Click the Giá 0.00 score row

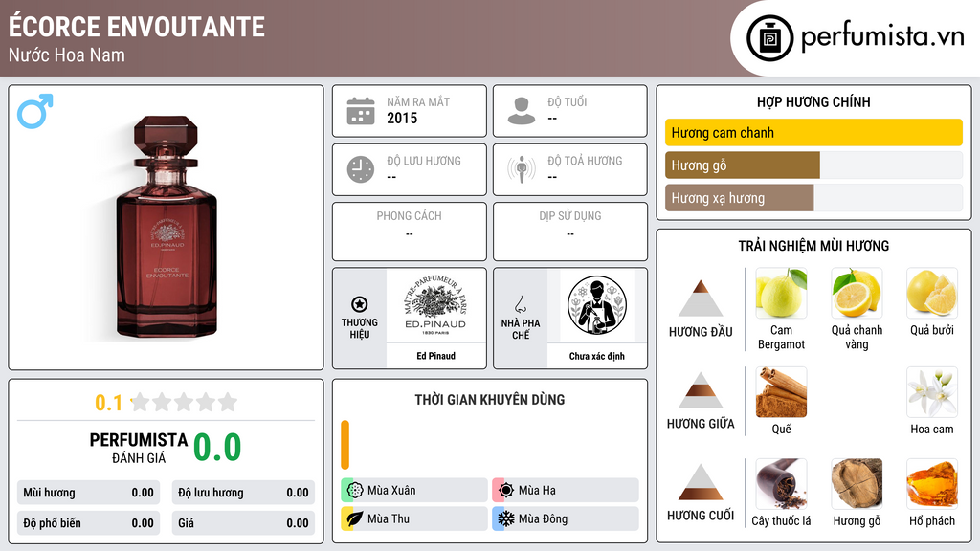click(243, 523)
